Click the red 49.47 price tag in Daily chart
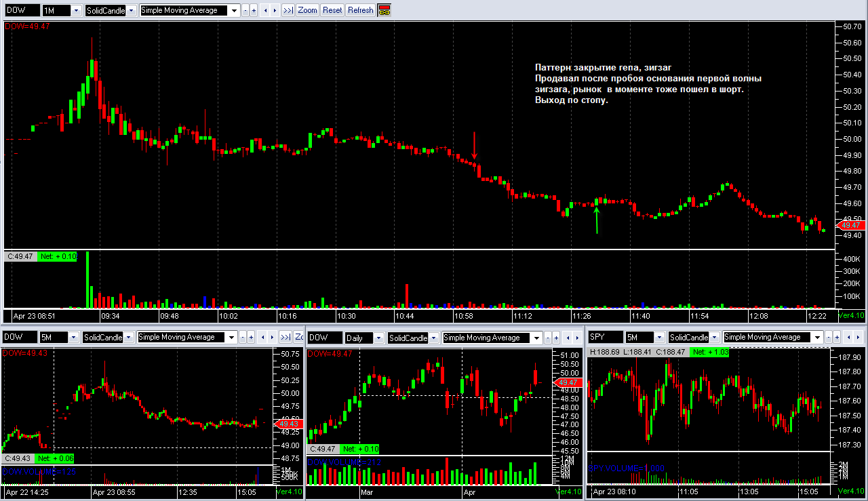This screenshot has width=868, height=501. (567, 383)
